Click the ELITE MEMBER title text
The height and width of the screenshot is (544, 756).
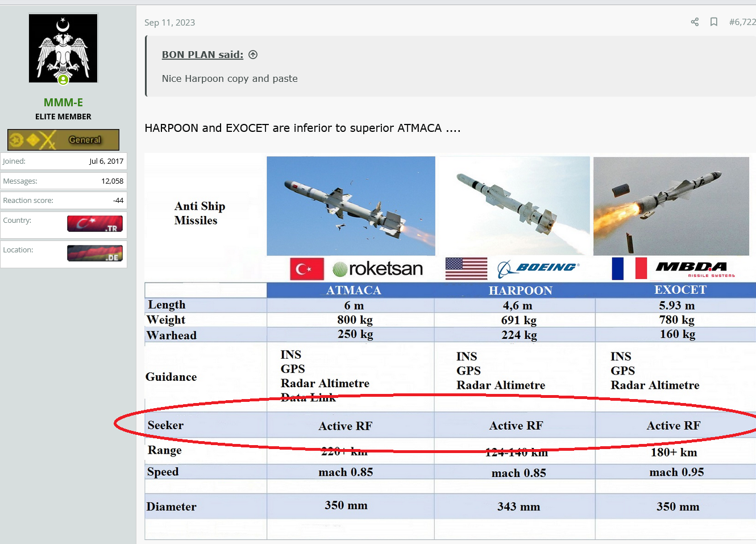click(x=63, y=117)
